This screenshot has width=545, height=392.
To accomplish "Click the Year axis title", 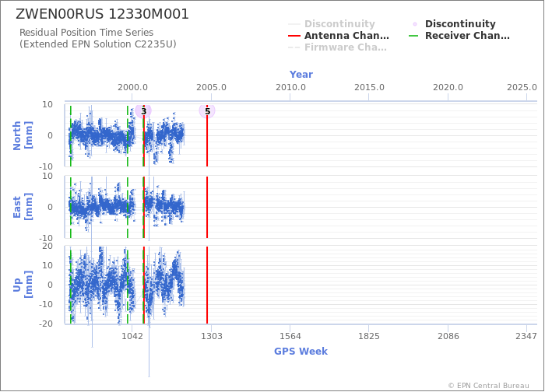I will [x=301, y=75].
